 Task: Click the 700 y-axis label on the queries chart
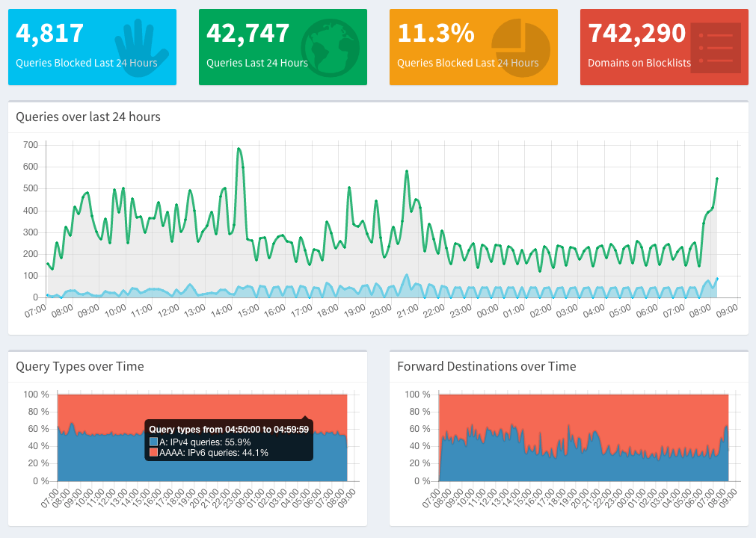(x=31, y=145)
